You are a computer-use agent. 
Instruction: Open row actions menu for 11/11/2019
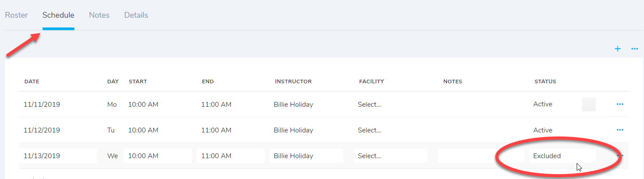(x=620, y=105)
